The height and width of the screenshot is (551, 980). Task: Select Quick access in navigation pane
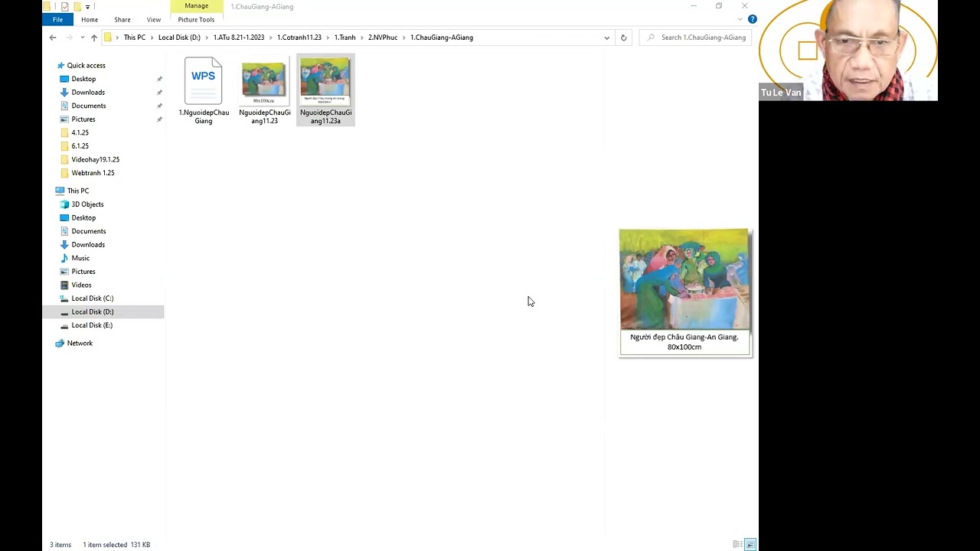[86, 66]
